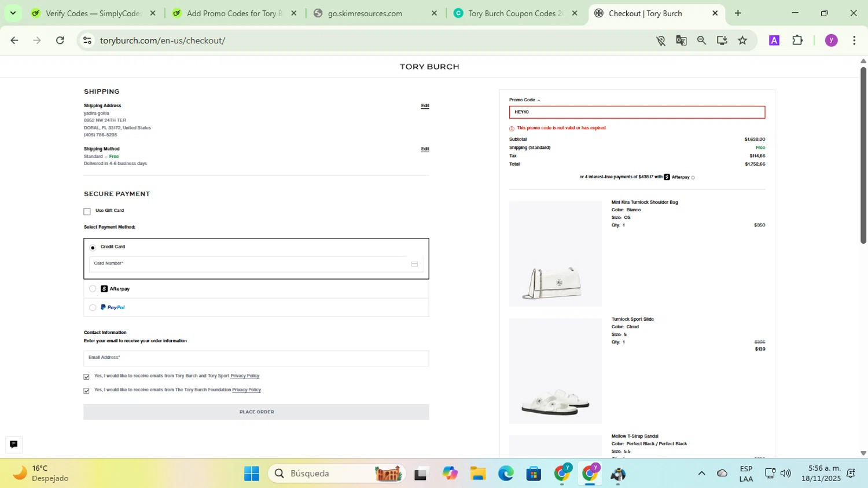Bookmark this page with the star icon
The image size is (868, 488).
742,40
